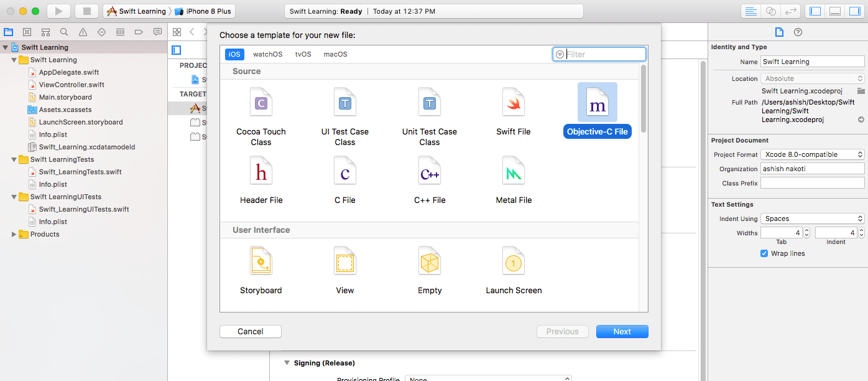Choose the Launch Screen template

pos(514,270)
